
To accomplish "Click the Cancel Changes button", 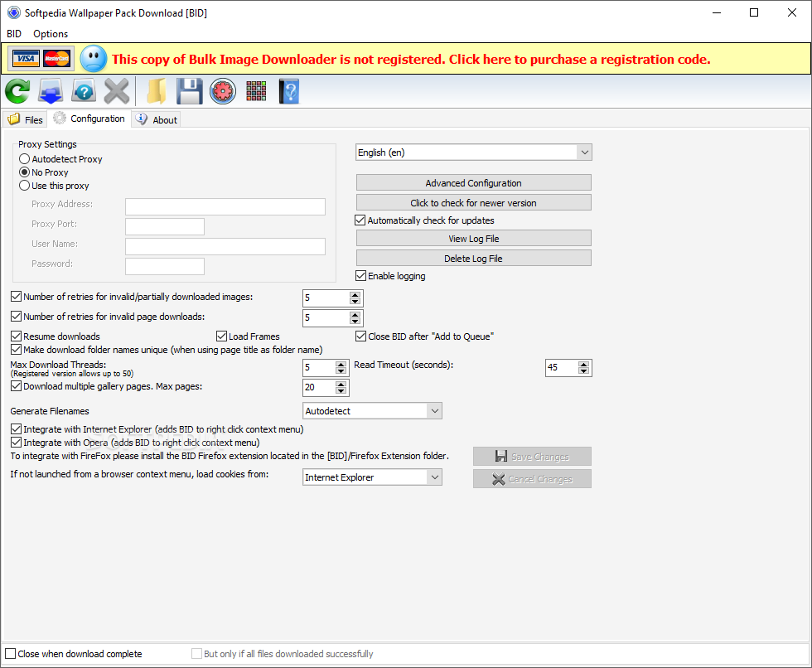I will (532, 479).
